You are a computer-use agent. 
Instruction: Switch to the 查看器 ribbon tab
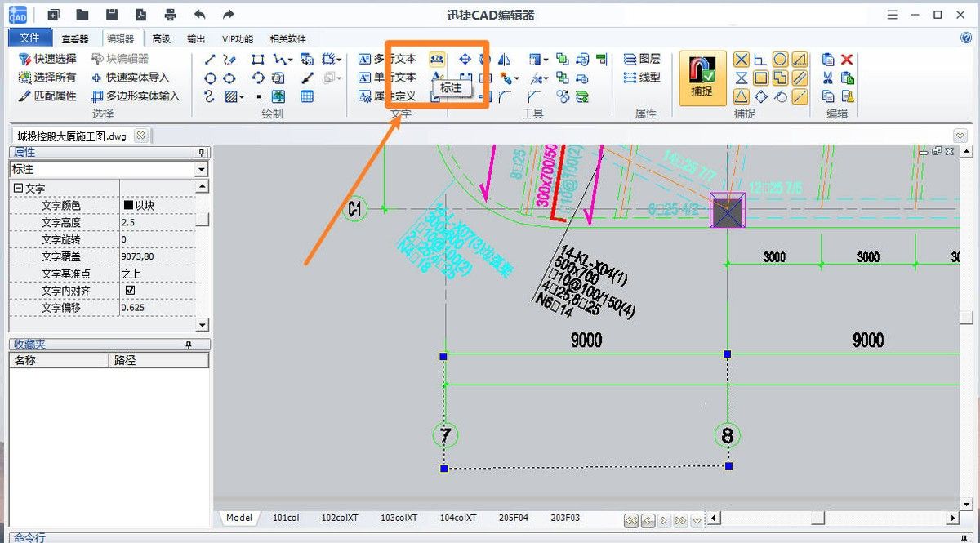point(75,38)
